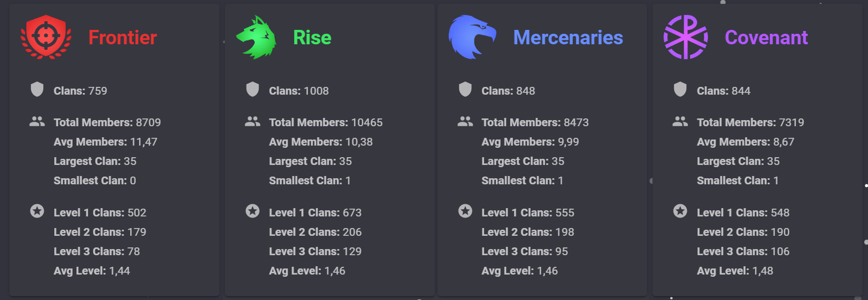Click Covenant Avg Level value 1,48
The height and width of the screenshot is (300, 868).
pos(763,271)
